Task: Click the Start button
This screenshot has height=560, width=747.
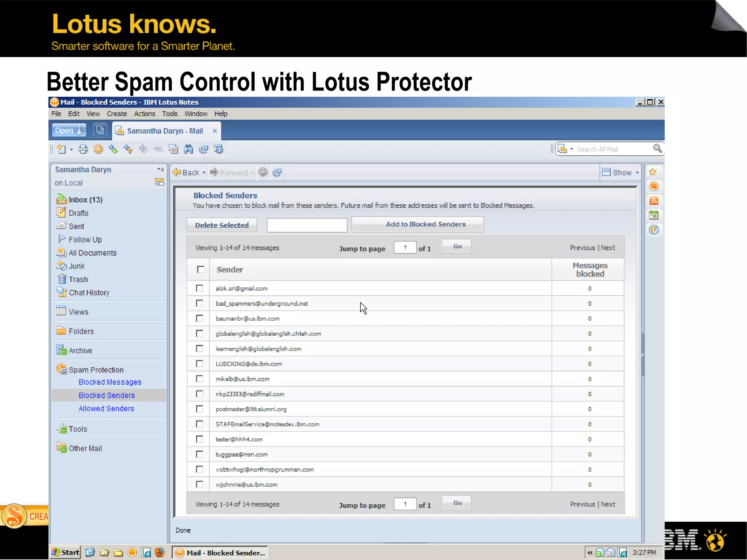Action: click(65, 552)
